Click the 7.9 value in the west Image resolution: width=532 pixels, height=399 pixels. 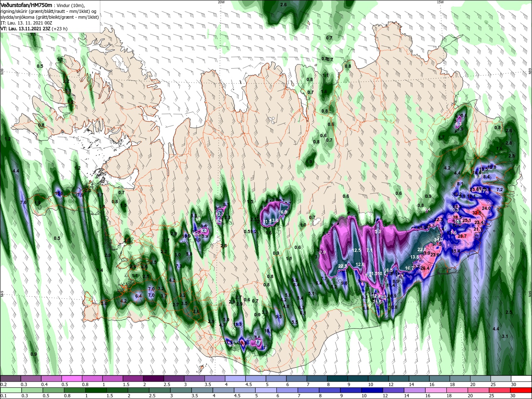click(80, 195)
